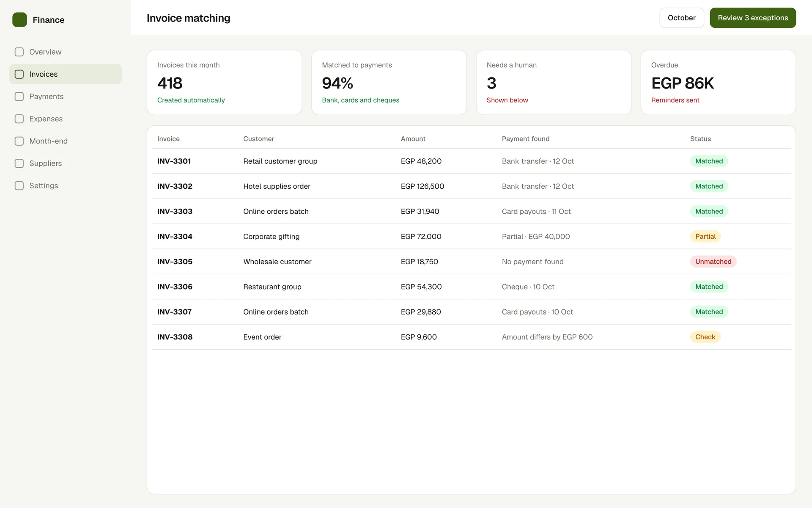Click the Check status badge
Image resolution: width=812 pixels, height=508 pixels.
point(705,337)
